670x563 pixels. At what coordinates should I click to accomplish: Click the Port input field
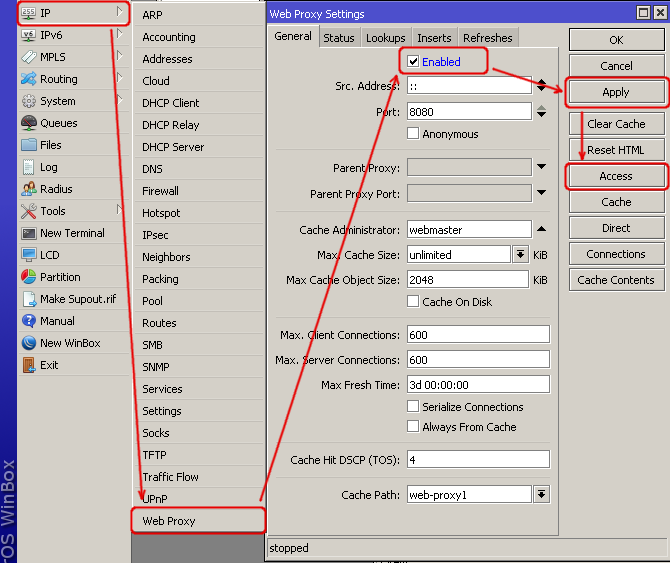click(x=468, y=112)
